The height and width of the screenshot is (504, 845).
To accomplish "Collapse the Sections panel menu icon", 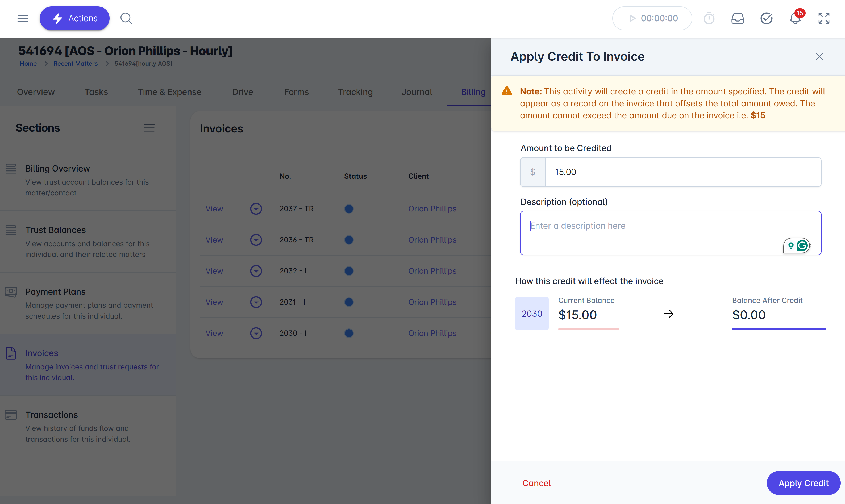I will (x=149, y=128).
